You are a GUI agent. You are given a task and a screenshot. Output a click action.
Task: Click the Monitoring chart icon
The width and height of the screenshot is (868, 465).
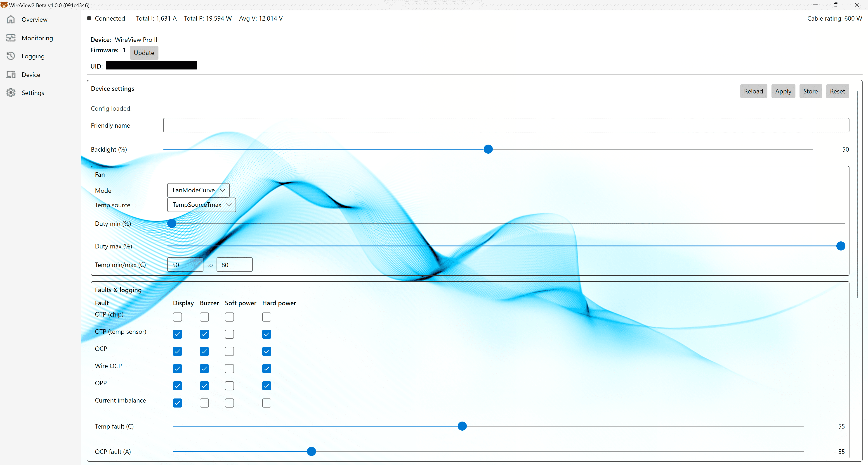(11, 38)
